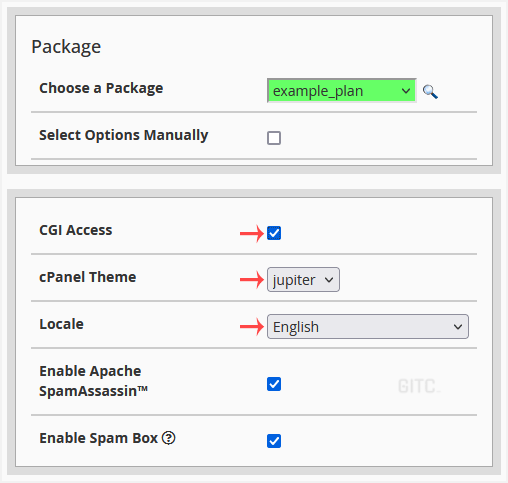Uncheck the Enable Spam Box checkbox
Viewport: 508px width, 483px height.
[x=274, y=441]
